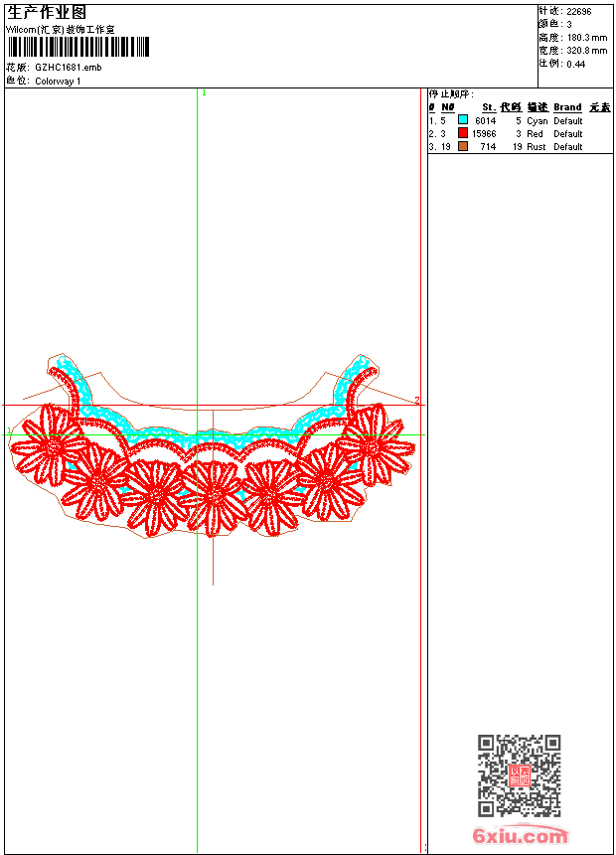The height and width of the screenshot is (855, 616).
Task: Click the St. column header
Action: coord(489,107)
